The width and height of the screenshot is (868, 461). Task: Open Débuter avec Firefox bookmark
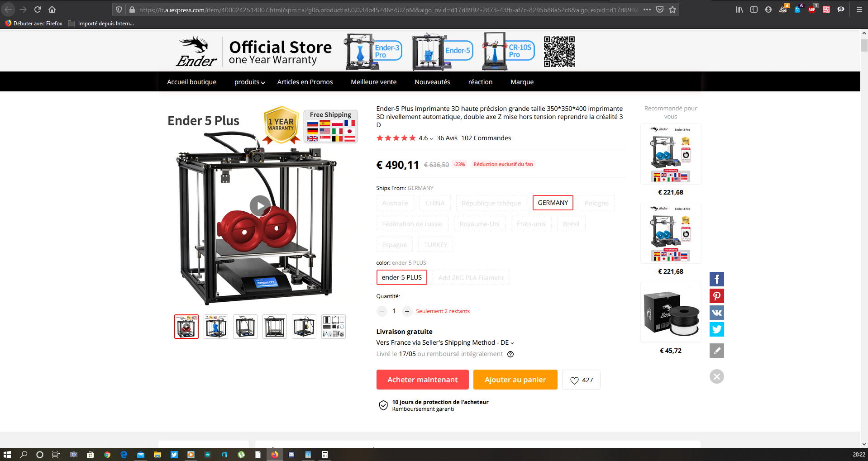tap(34, 24)
